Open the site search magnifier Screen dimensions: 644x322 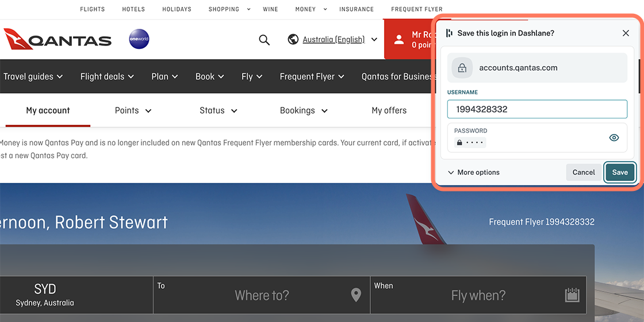click(x=264, y=40)
